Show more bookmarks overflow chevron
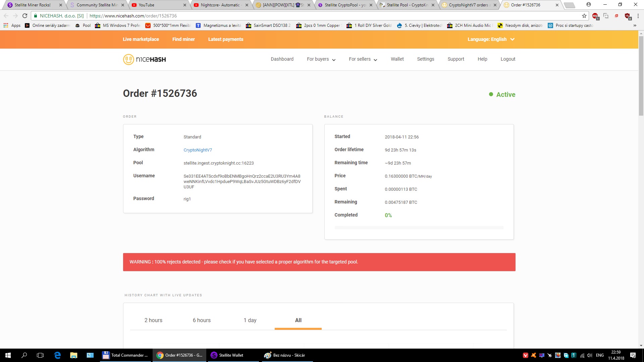The width and height of the screenshot is (644, 362). pos(635,25)
